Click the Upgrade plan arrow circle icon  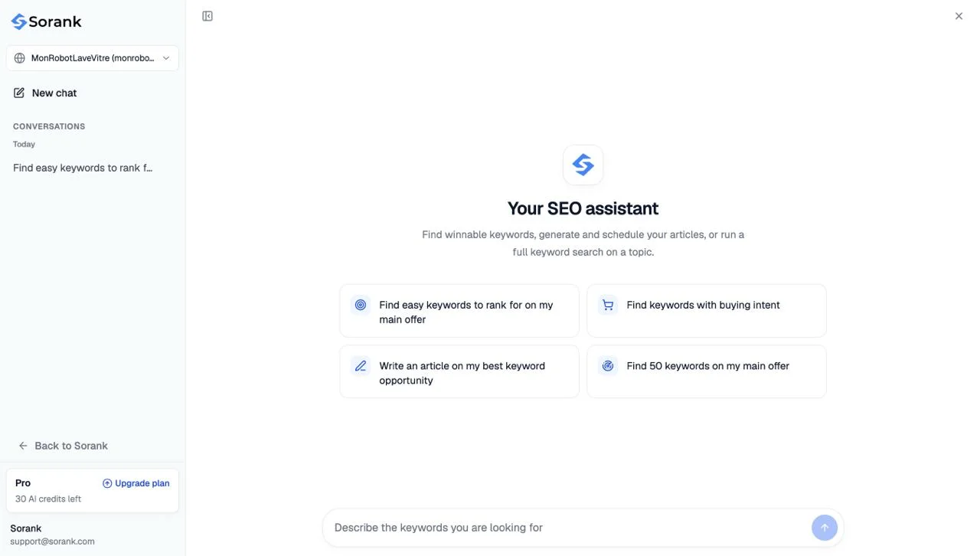click(x=107, y=483)
